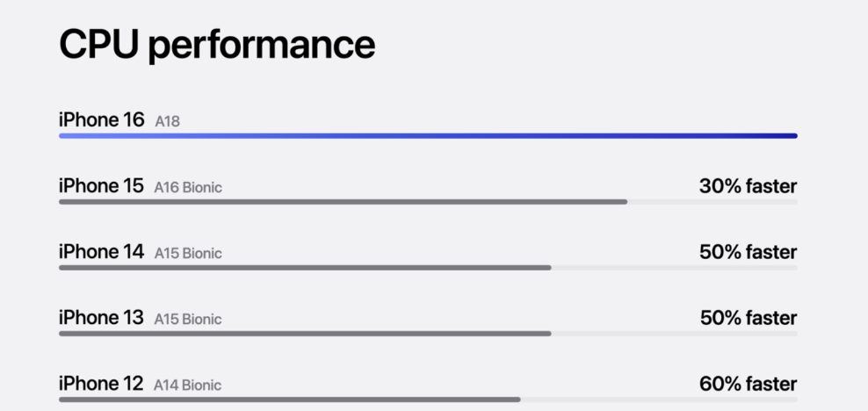This screenshot has height=411, width=868.
Task: Click the iPhone 13 gray progress bar
Action: click(x=305, y=334)
